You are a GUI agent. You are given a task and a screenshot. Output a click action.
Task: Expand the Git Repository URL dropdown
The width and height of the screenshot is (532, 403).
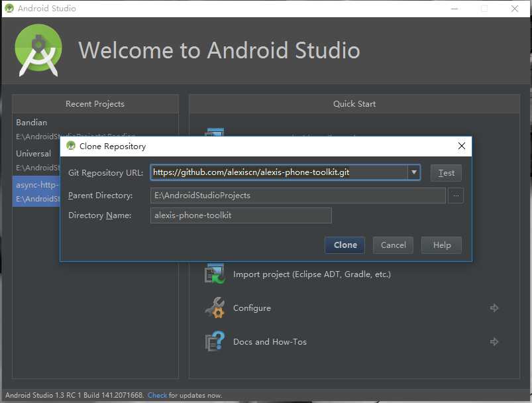(x=414, y=172)
